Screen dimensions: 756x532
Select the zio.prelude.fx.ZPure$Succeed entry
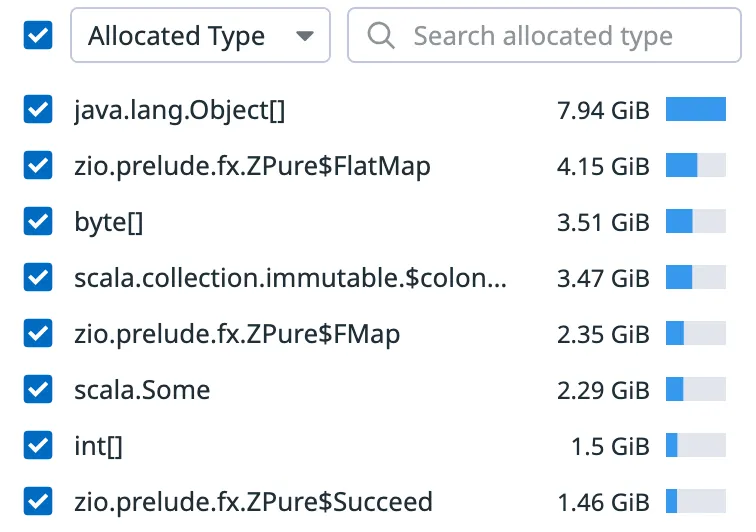[253, 501]
